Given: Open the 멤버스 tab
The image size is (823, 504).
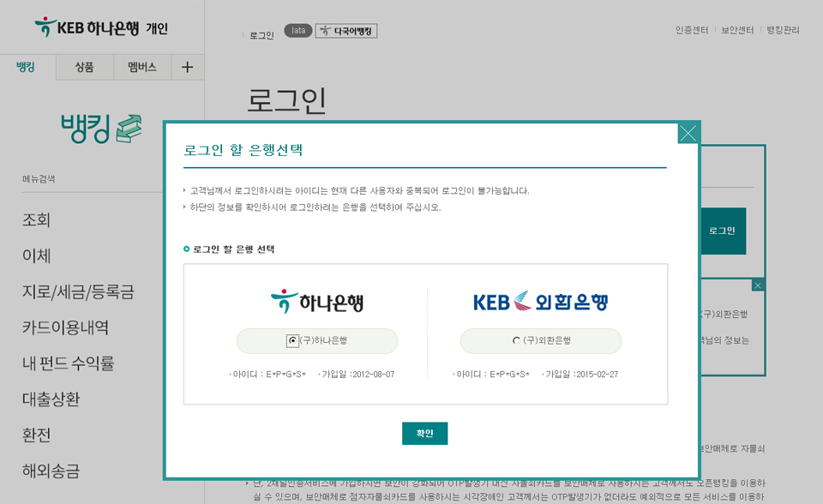Looking at the screenshot, I should click(142, 67).
